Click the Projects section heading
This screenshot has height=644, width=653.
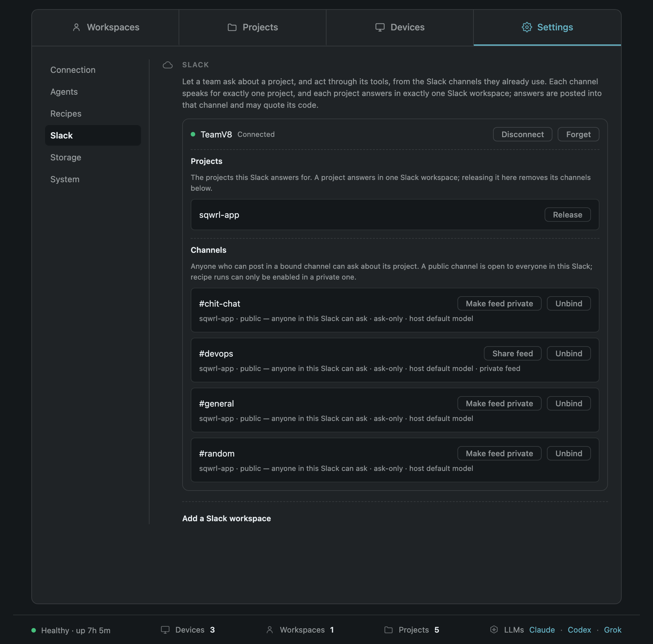coord(207,161)
